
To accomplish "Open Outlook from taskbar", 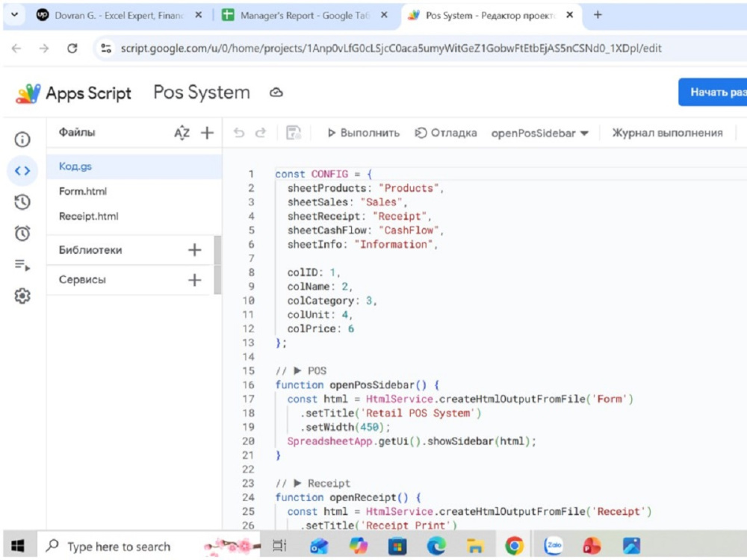I will [x=319, y=546].
